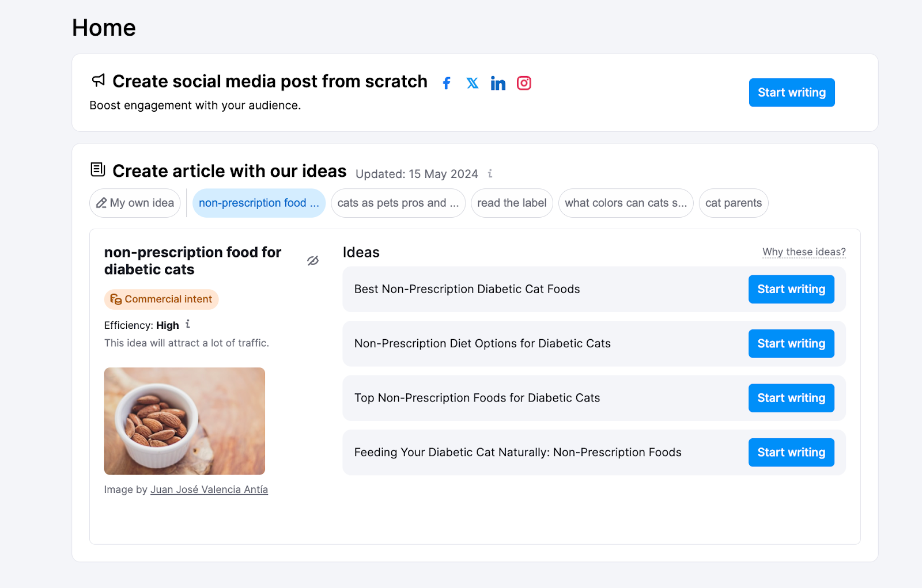Select the X (Twitter) icon
The image size is (922, 588).
(473, 83)
